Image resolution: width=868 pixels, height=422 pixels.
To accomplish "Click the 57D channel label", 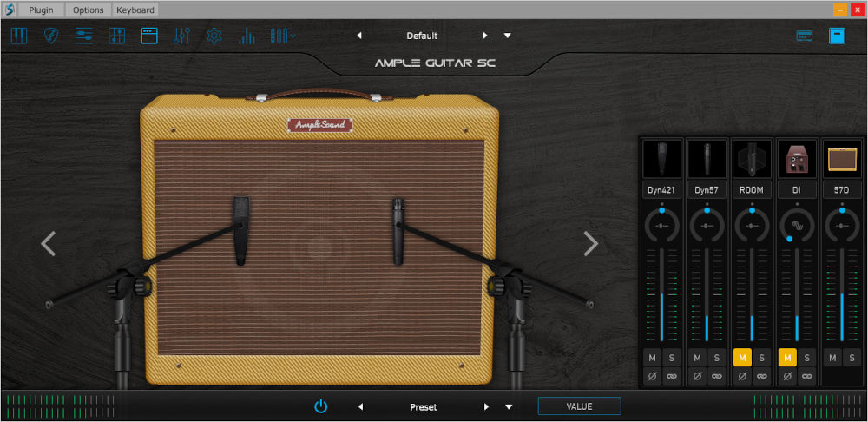I will (x=842, y=190).
